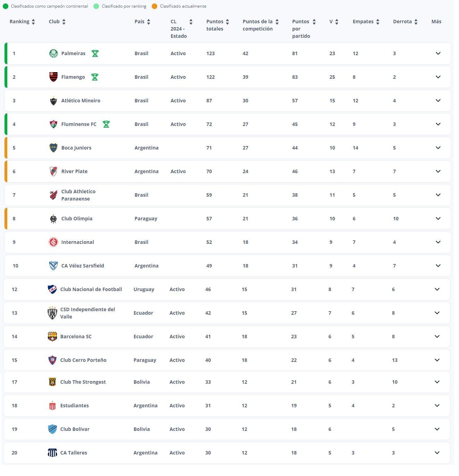459x476 pixels.
Task: Click Paraguay in the Club Olimpia row
Action: (146, 219)
